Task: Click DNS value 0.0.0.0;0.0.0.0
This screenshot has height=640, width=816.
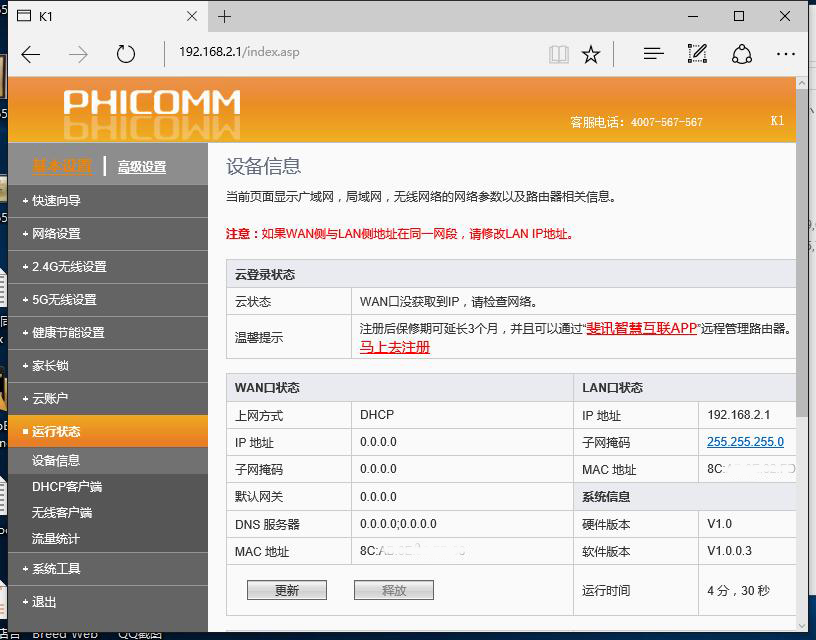Action: (x=398, y=524)
